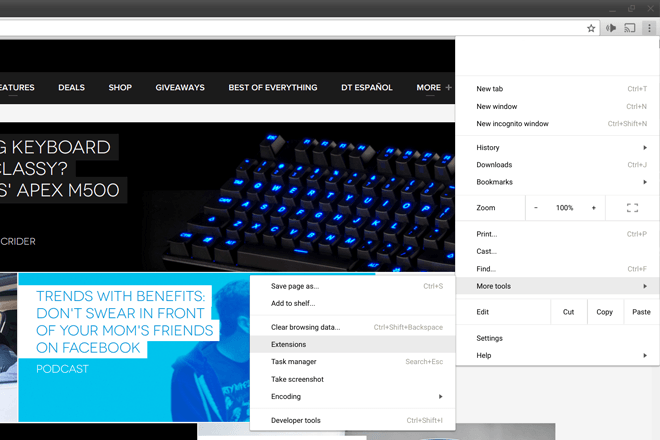Bookmark this page with the star icon

click(x=591, y=28)
